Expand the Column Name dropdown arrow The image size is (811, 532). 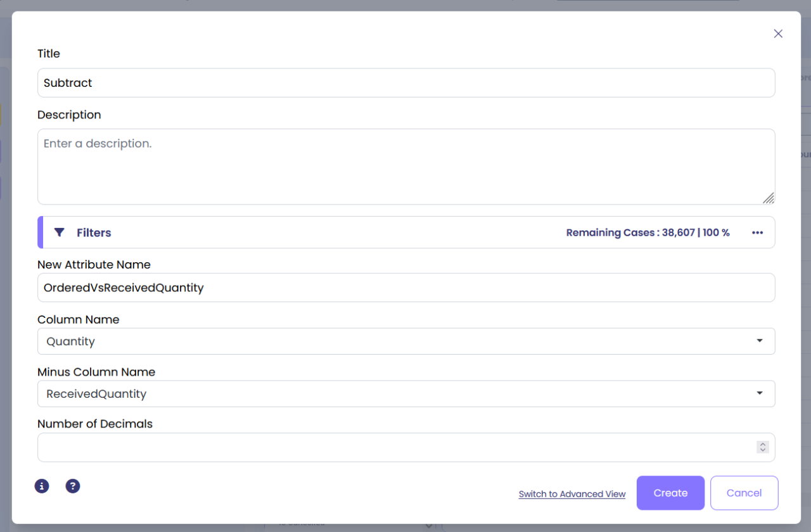[760, 341]
